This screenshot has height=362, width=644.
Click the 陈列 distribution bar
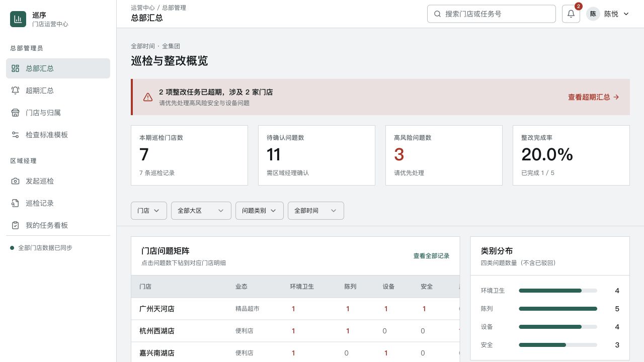click(x=558, y=309)
